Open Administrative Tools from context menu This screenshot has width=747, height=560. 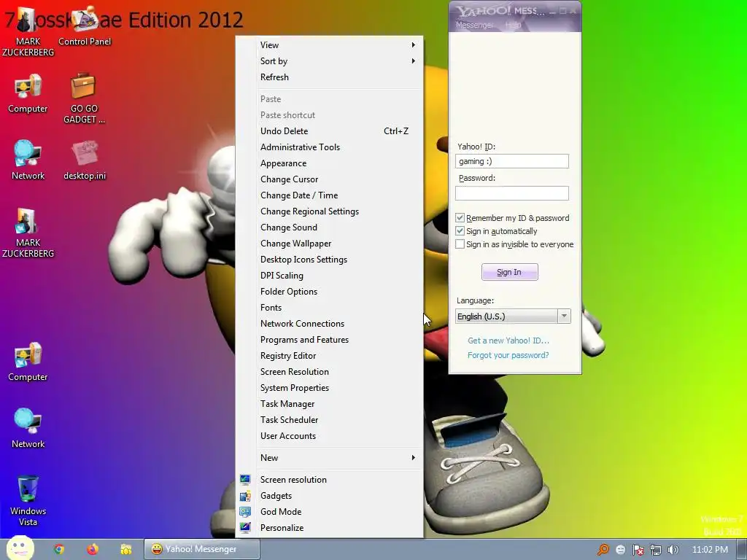click(329, 147)
